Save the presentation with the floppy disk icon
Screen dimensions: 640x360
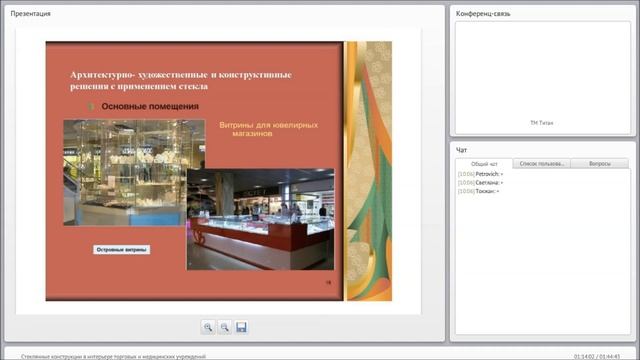pyautogui.click(x=241, y=327)
